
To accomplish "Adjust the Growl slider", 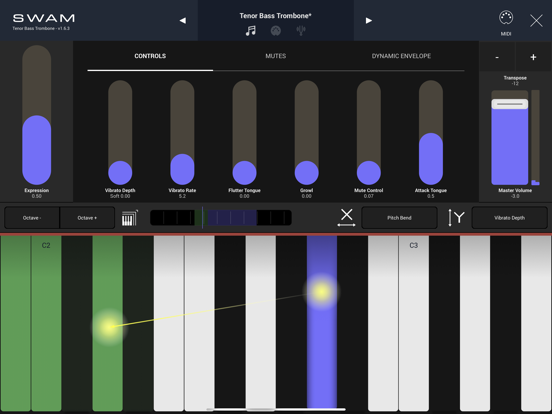I will pos(307,132).
